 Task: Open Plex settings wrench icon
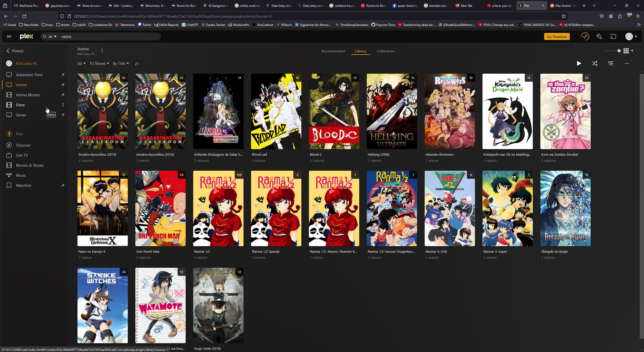point(599,37)
